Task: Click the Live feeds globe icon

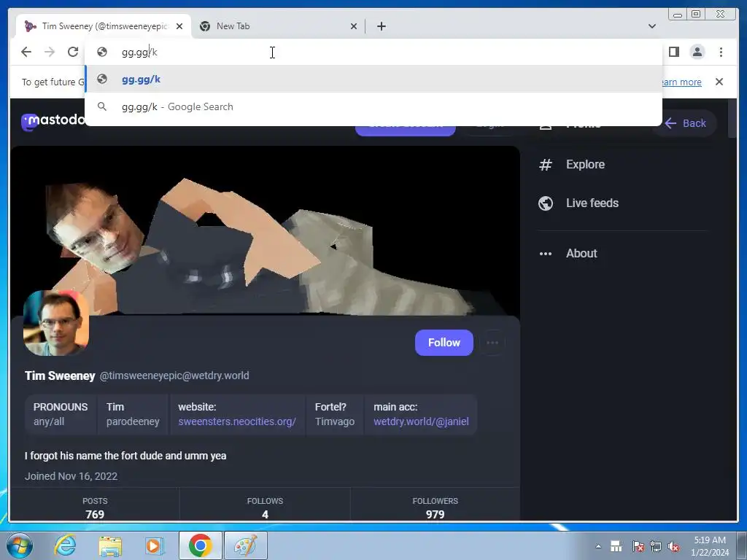Action: click(546, 203)
